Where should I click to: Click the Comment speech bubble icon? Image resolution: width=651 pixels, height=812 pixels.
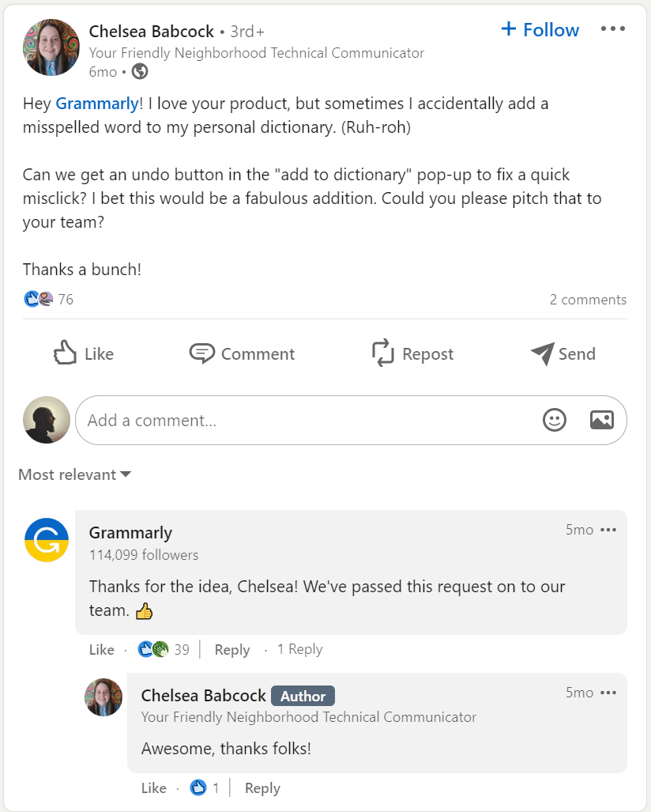coord(202,353)
